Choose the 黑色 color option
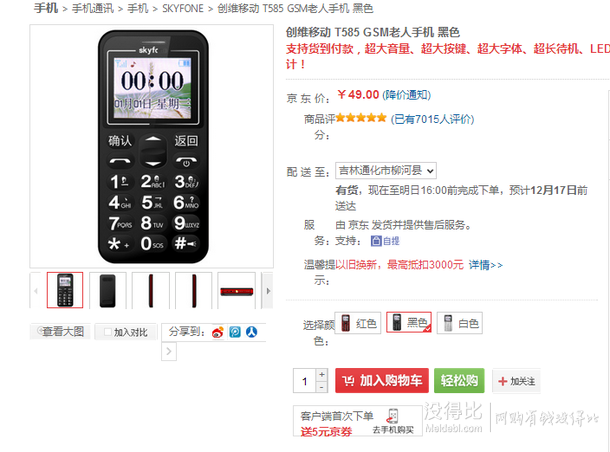Viewport: 610px width, 452px height. click(x=409, y=322)
